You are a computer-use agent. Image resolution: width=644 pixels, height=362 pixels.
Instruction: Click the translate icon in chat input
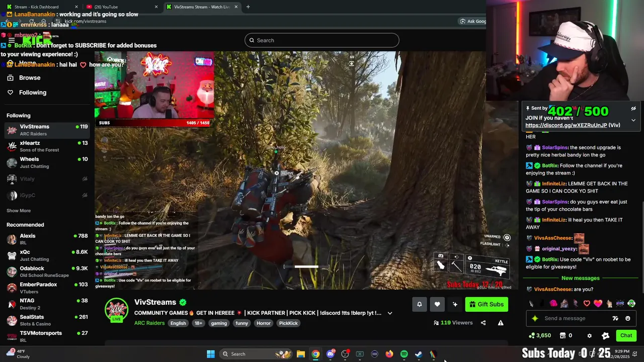(x=615, y=318)
